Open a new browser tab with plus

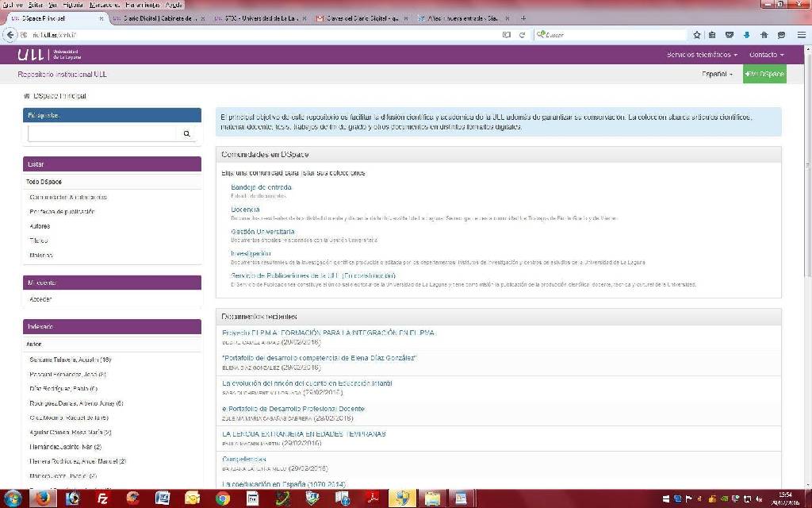(523, 17)
